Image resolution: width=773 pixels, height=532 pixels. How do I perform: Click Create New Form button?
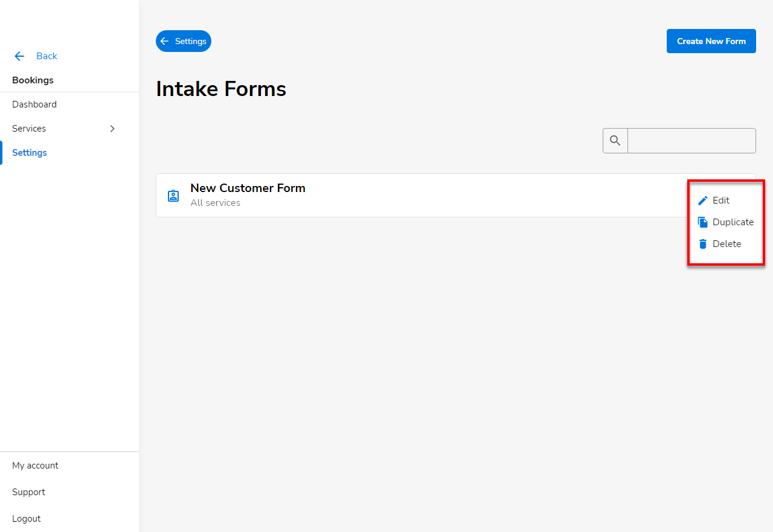pos(711,41)
